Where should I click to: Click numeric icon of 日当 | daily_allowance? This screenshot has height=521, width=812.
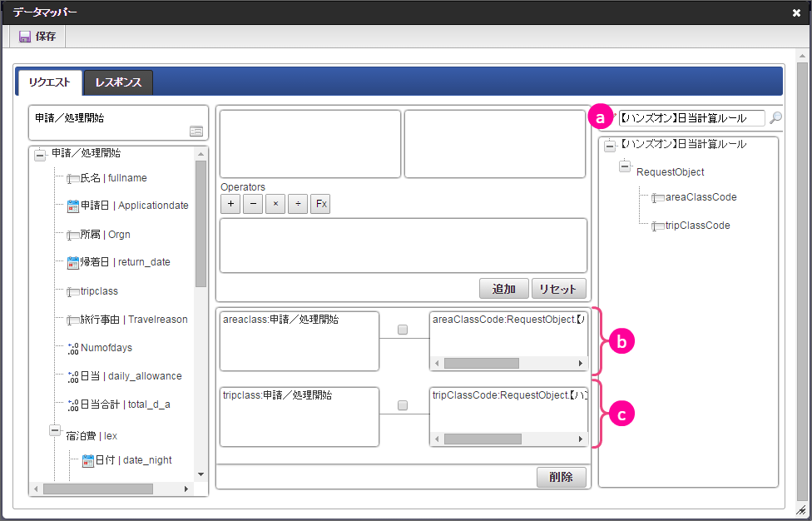73,376
